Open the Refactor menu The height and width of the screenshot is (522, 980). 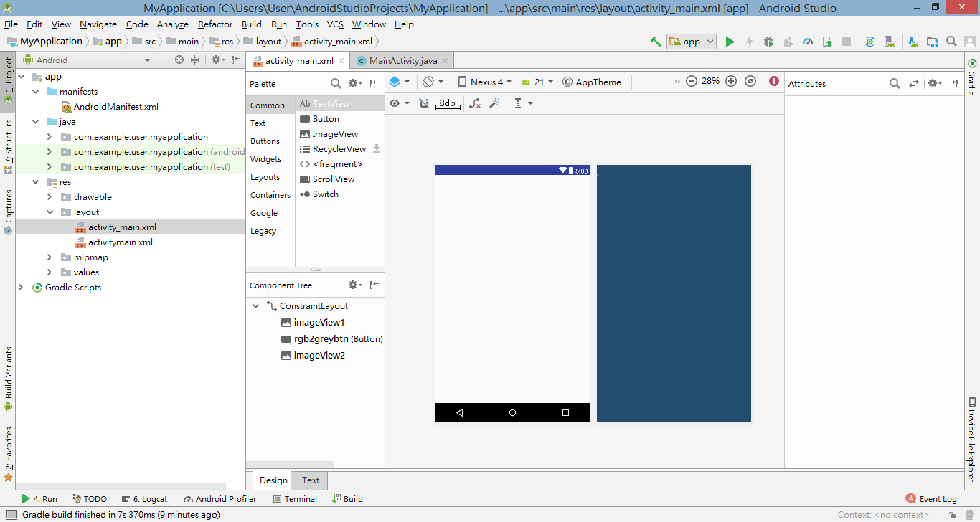[215, 24]
